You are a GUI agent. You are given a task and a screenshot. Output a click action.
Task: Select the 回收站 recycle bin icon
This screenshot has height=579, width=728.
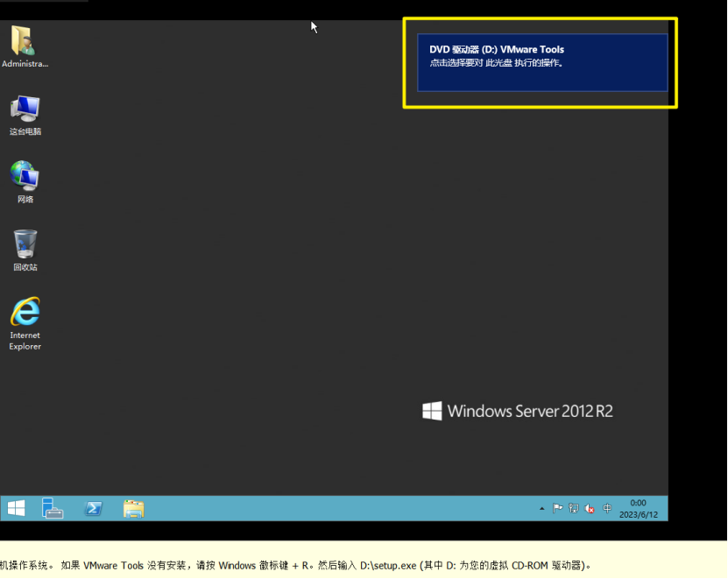tap(25, 251)
